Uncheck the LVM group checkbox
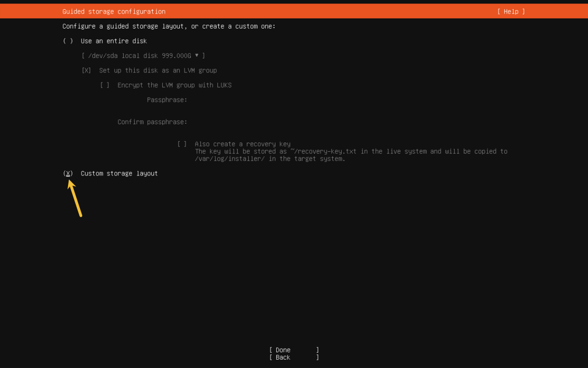Image resolution: width=588 pixels, height=368 pixels. 86,70
